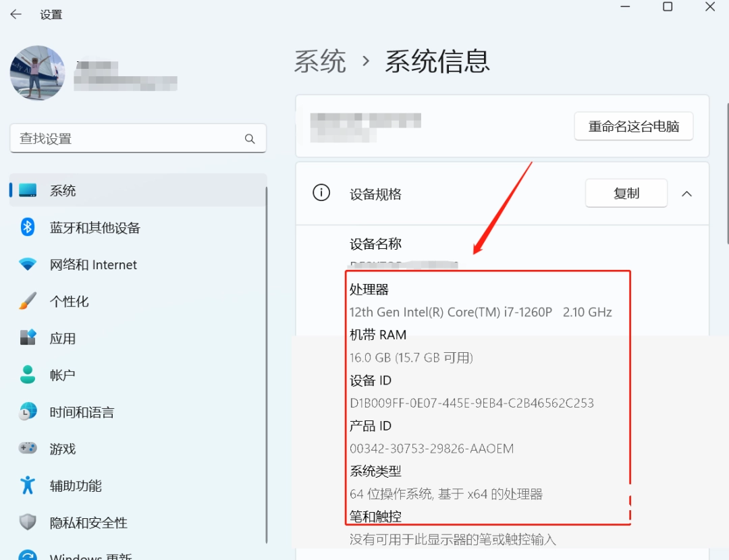Open 网络和 Internet Wi-Fi icon

28,264
